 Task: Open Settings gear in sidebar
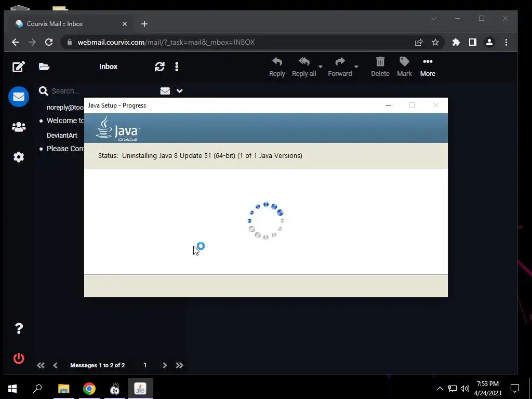coord(19,157)
